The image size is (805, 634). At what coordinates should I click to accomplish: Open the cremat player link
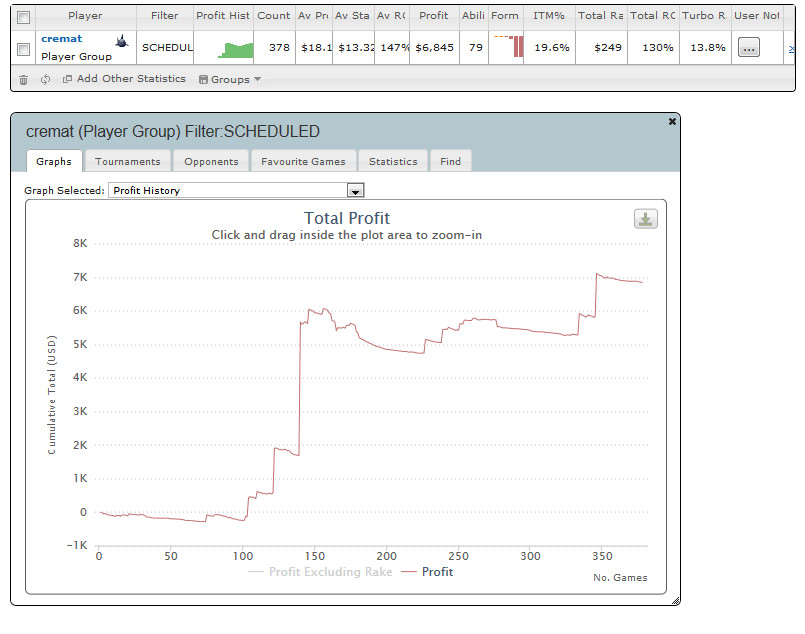(x=62, y=39)
